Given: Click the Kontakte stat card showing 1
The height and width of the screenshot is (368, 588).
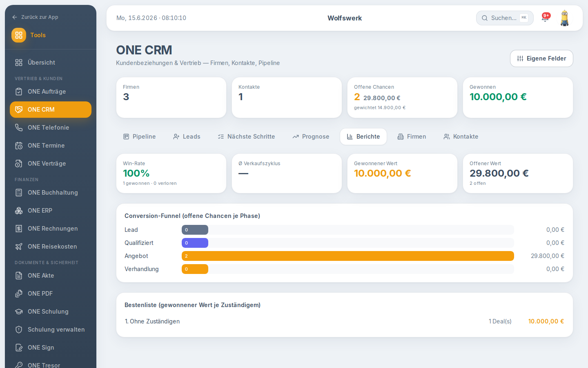Looking at the screenshot, I should point(287,98).
